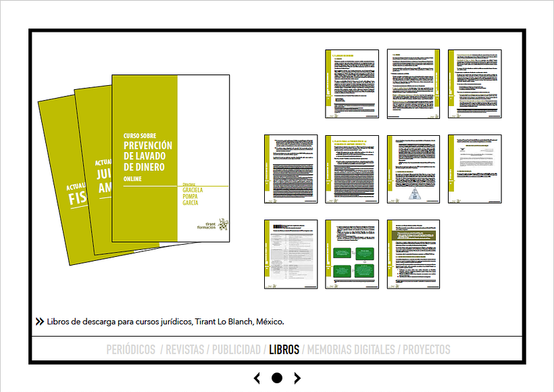
Task: Open the REVISTAS section
Action: [185, 349]
